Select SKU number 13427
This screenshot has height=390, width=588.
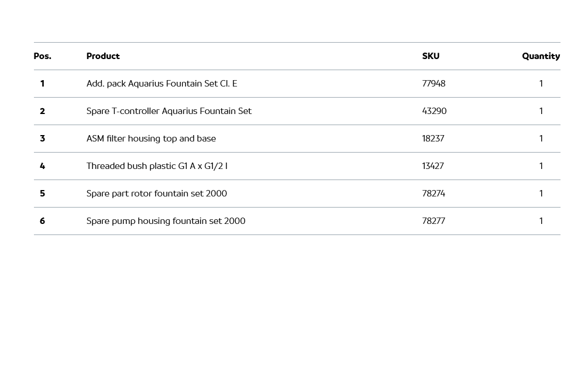[433, 166]
